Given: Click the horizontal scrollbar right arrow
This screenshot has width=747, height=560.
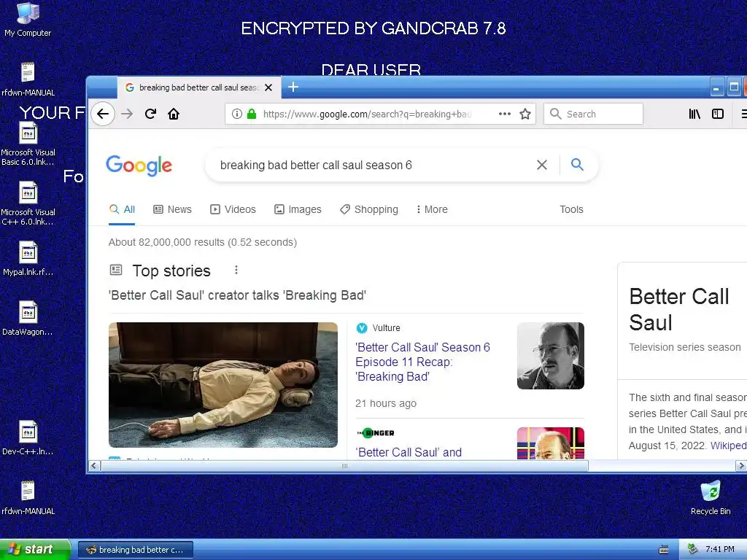Looking at the screenshot, I should (741, 466).
